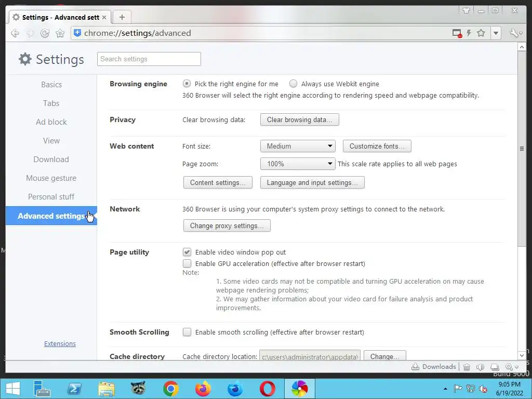Viewport: 532px width, 399px height.
Task: Click the status bar screen/window icon
Action: click(x=495, y=367)
